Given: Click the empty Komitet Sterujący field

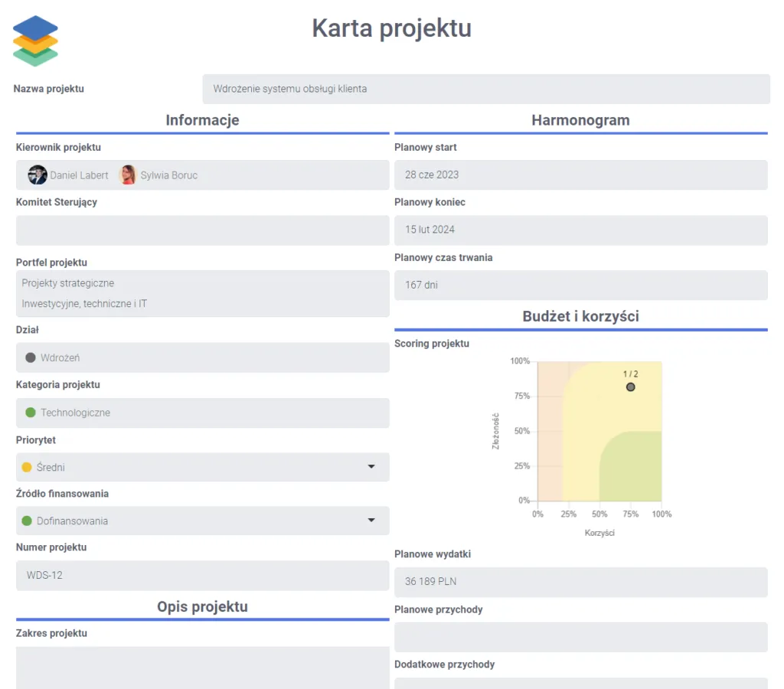Looking at the screenshot, I should [x=202, y=230].
